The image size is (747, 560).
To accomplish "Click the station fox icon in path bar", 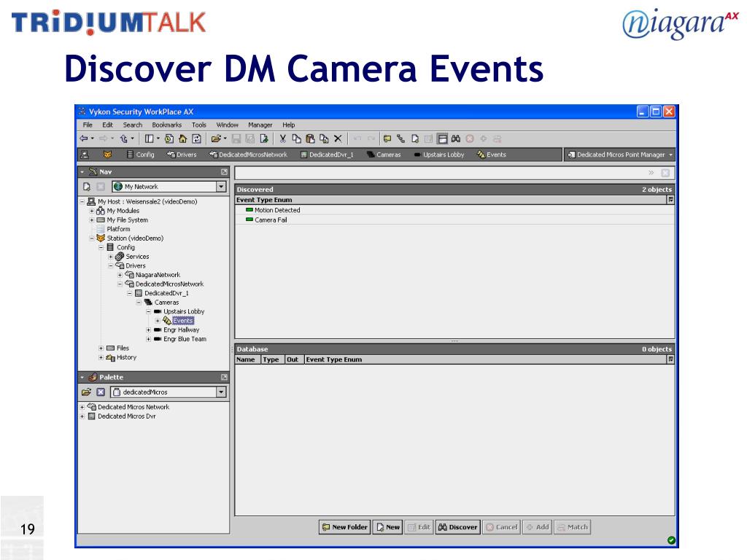I will coord(108,155).
